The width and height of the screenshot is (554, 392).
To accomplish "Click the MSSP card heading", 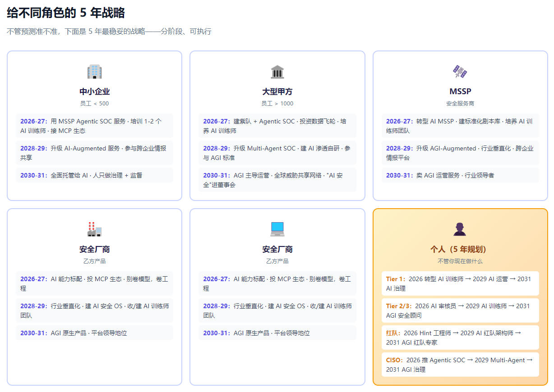I will (x=460, y=91).
